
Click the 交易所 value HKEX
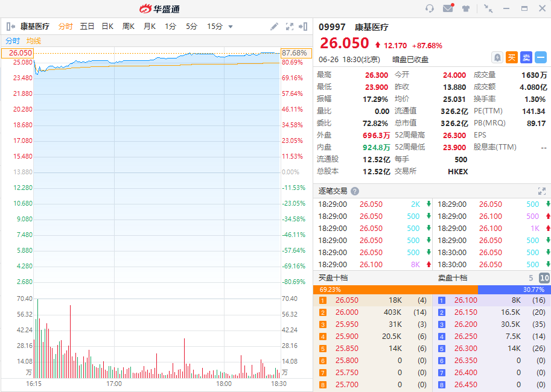458,172
